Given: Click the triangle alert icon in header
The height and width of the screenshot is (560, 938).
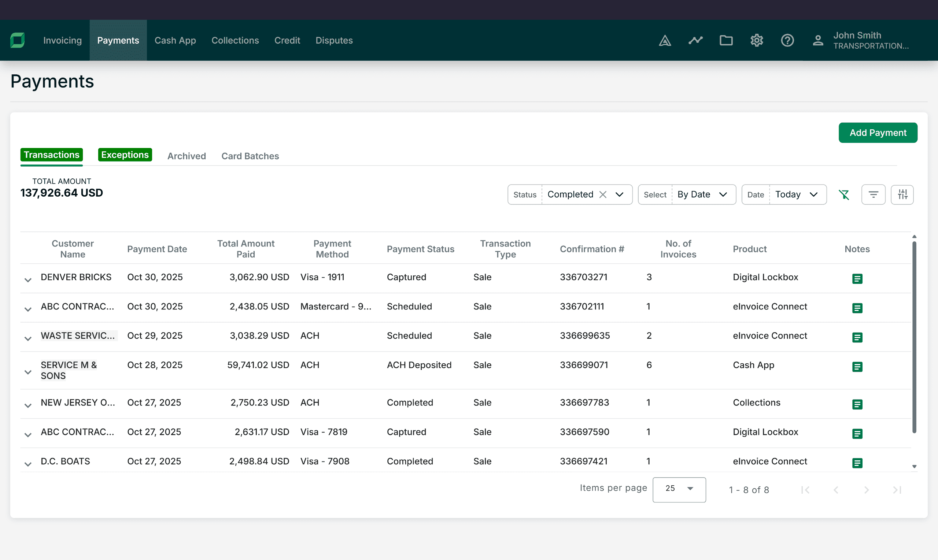Looking at the screenshot, I should click(665, 40).
